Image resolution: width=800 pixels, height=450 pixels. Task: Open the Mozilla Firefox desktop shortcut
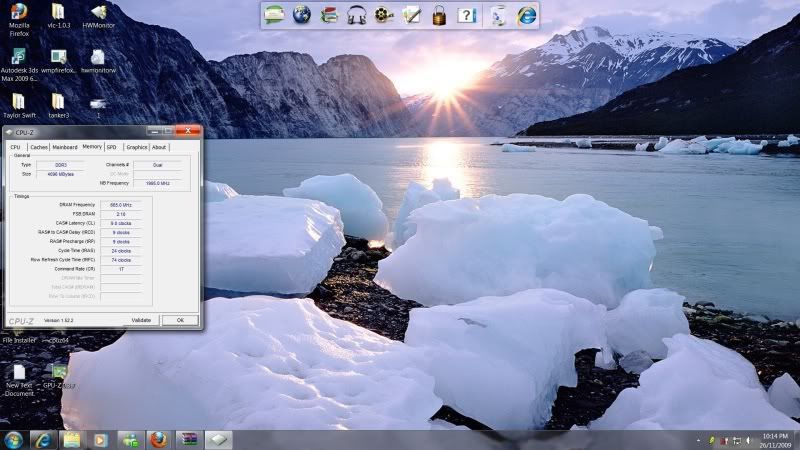coord(18,19)
